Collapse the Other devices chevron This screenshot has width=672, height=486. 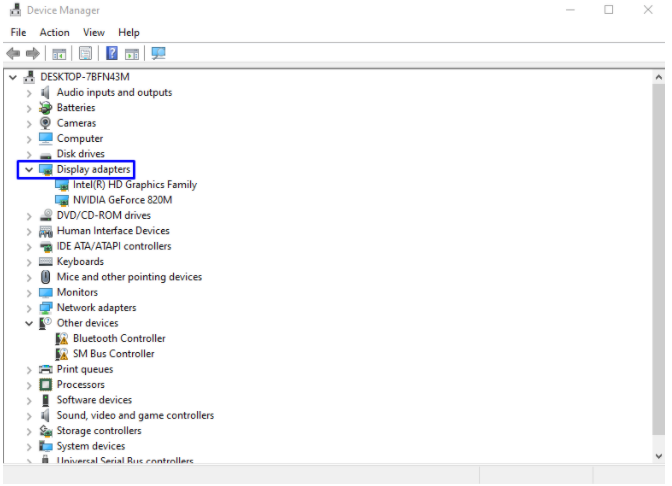[29, 324]
